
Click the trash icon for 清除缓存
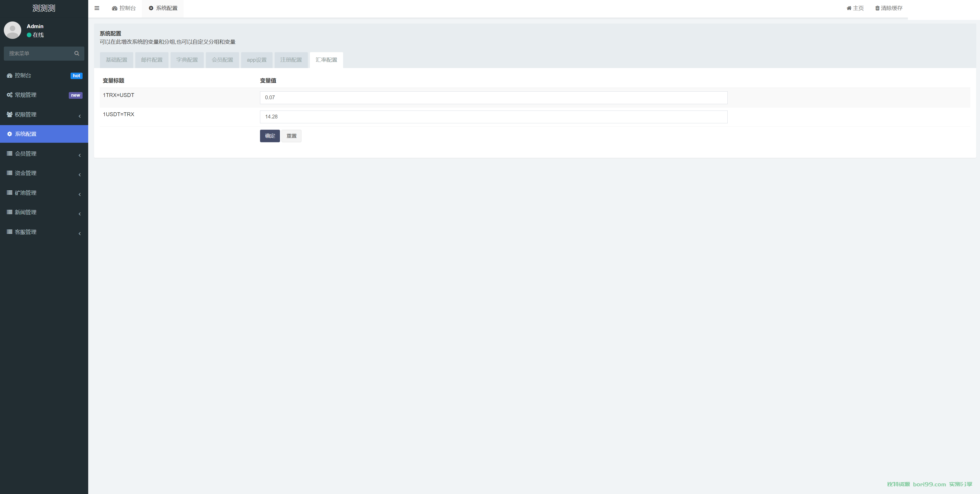877,8
